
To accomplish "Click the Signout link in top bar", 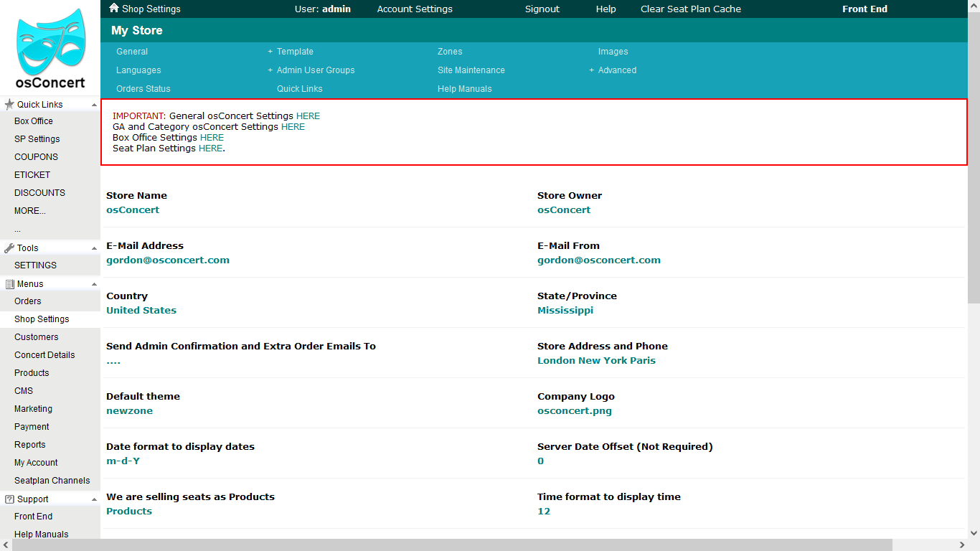I will 542,9.
